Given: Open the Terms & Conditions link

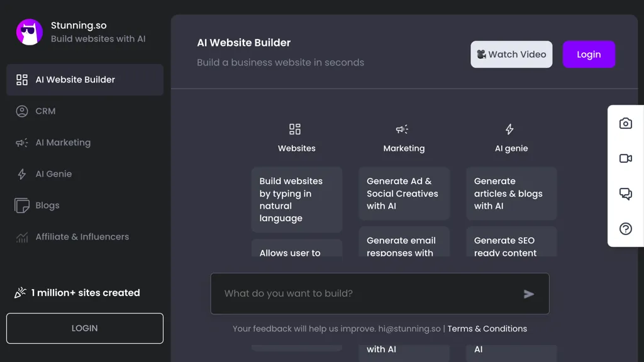Looking at the screenshot, I should tap(487, 329).
